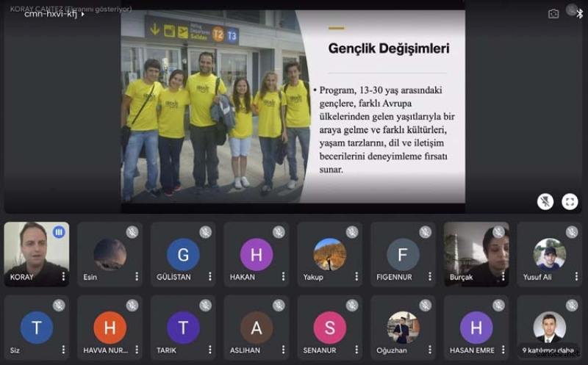
Task: Tap the switch camera icon
Action: point(553,13)
